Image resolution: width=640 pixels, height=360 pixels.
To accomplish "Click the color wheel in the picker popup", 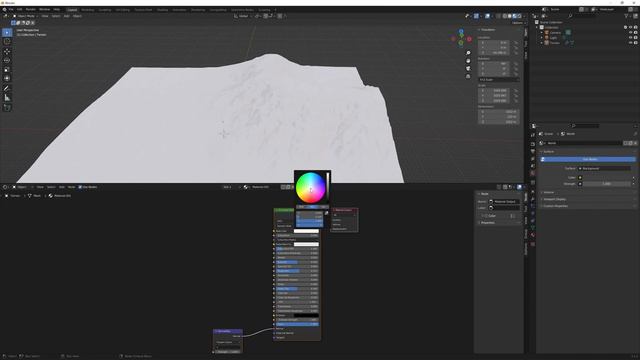I will 311,188.
